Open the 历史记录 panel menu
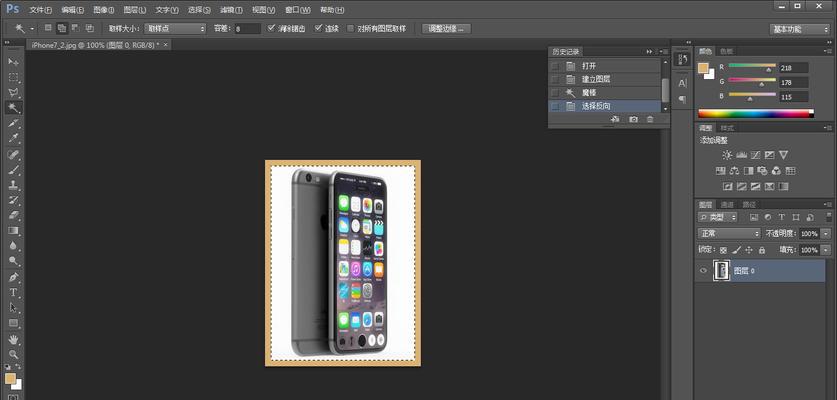 click(x=664, y=51)
